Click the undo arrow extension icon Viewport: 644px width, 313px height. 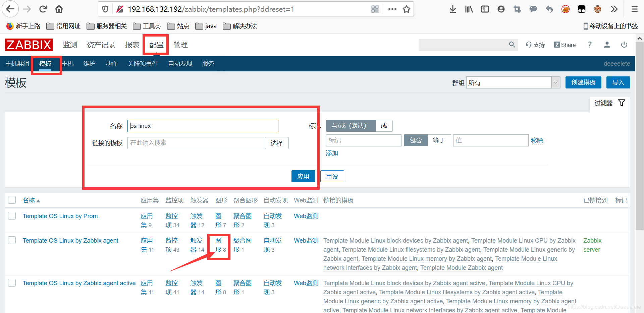[549, 9]
